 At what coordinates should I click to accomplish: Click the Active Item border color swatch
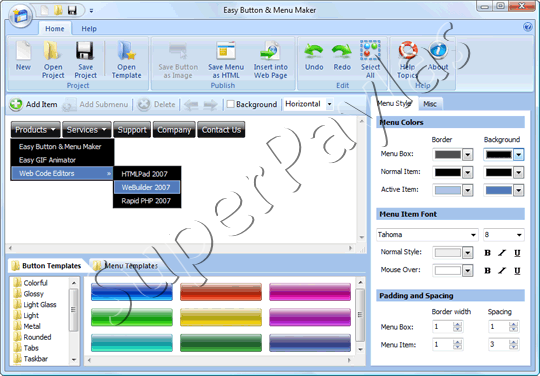[x=447, y=190]
